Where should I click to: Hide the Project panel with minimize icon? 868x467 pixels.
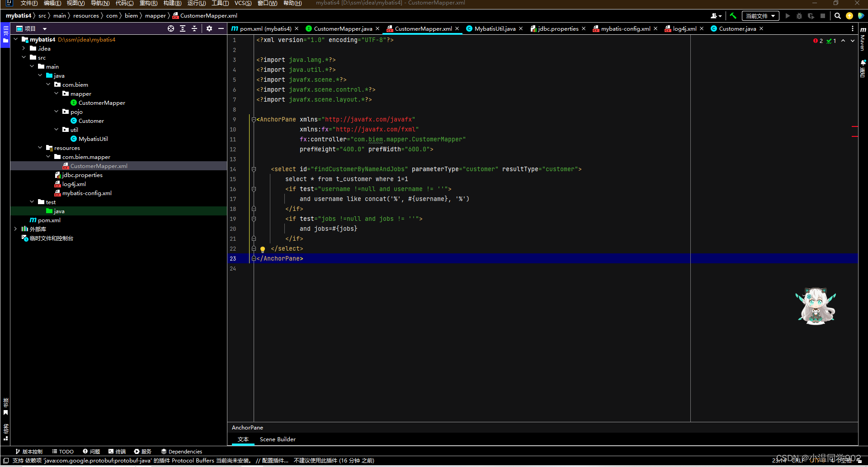221,28
